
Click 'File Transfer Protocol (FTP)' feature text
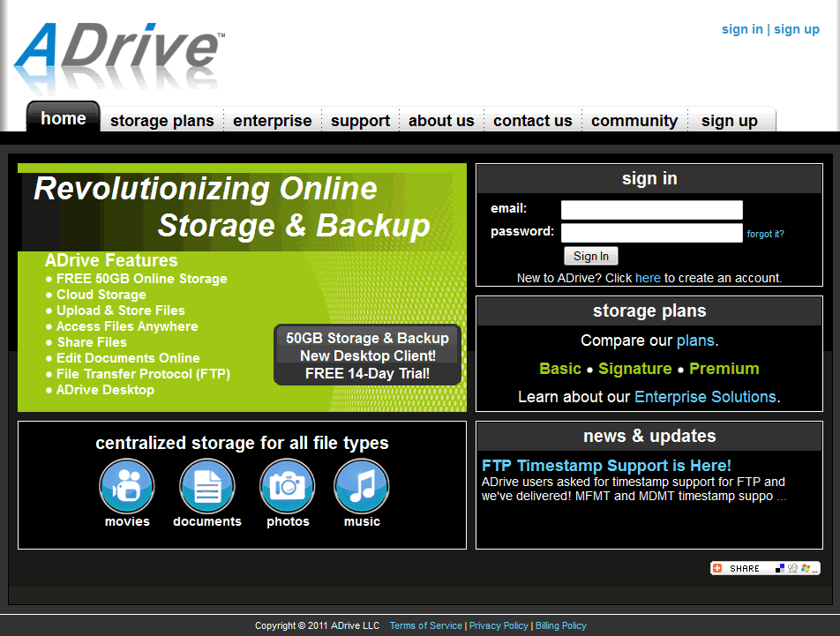[x=143, y=374]
